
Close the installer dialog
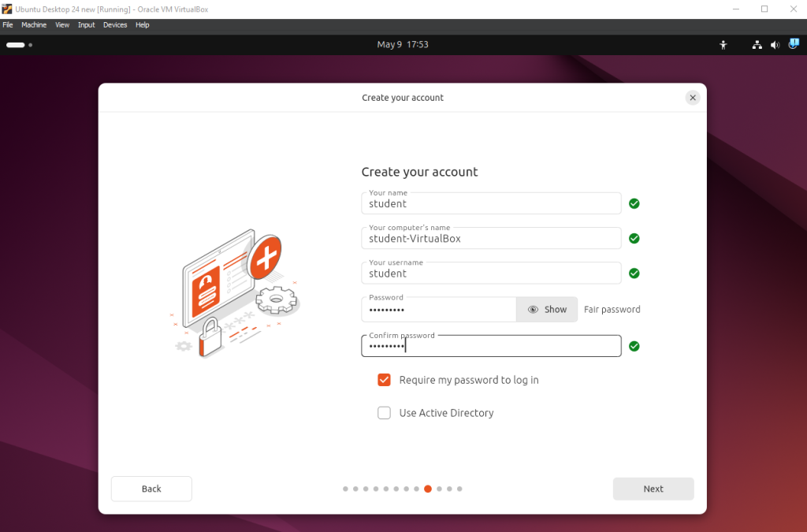[693, 97]
